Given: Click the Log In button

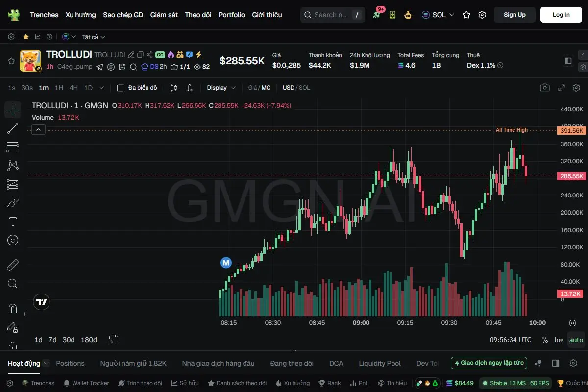Looking at the screenshot, I should click(561, 15).
